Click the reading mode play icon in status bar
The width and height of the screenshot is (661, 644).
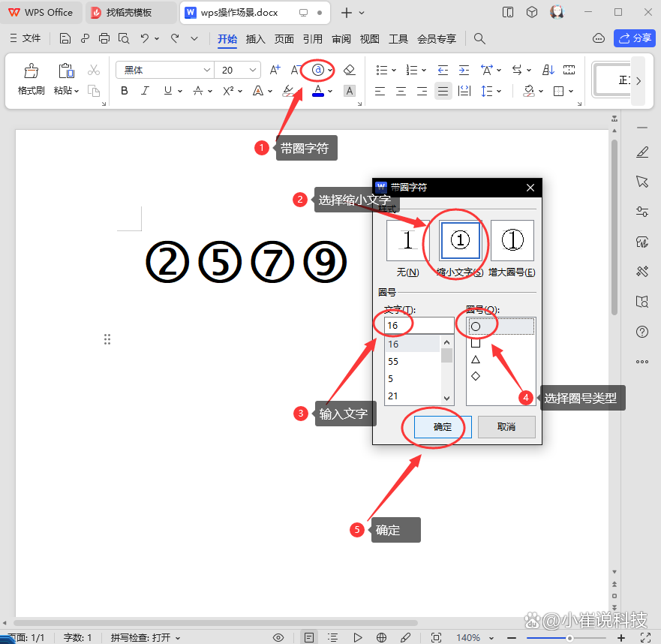tap(357, 637)
